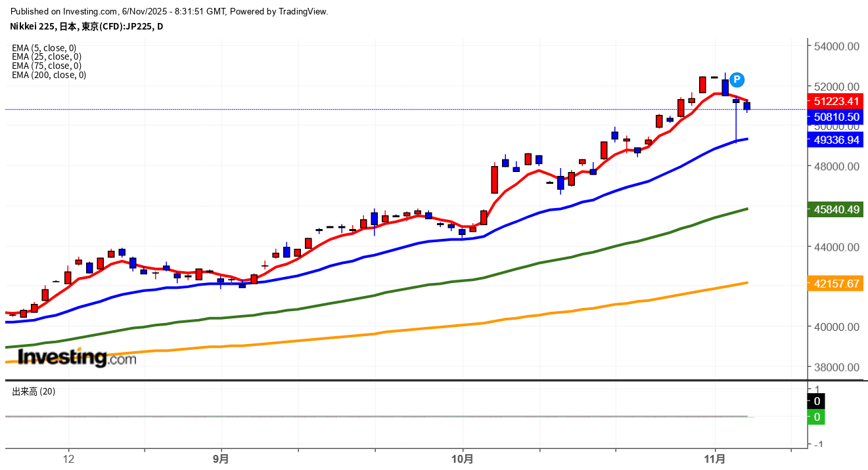
Task: Toggle the EMA (75, close, 0) legend
Action: coord(47,66)
